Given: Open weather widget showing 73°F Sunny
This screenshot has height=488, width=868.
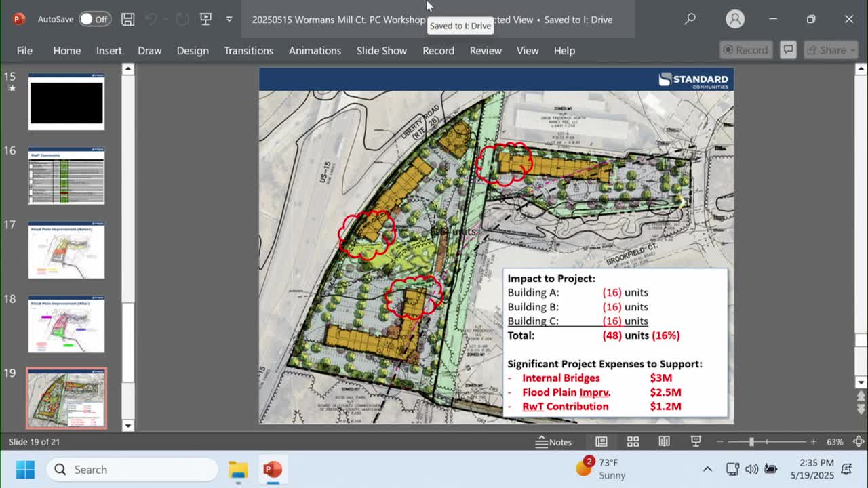Looking at the screenshot, I should click(601, 469).
